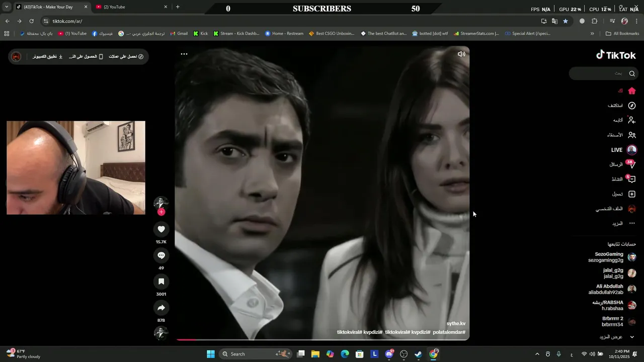Open the apps grid in bookmarks bar
This screenshot has width=644, height=362.
7,34
